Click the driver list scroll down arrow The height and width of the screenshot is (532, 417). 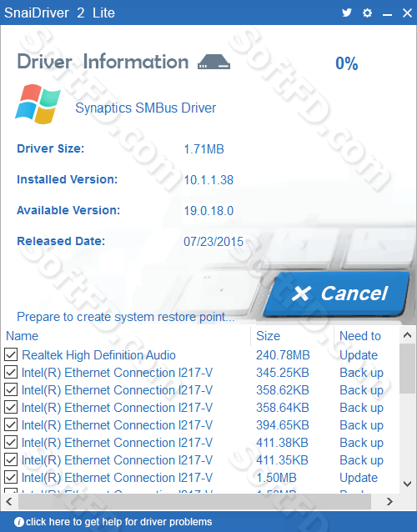[408, 484]
